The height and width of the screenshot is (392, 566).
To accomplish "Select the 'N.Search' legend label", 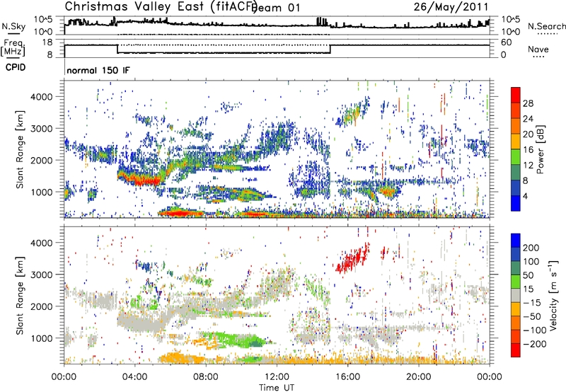I will [x=546, y=26].
